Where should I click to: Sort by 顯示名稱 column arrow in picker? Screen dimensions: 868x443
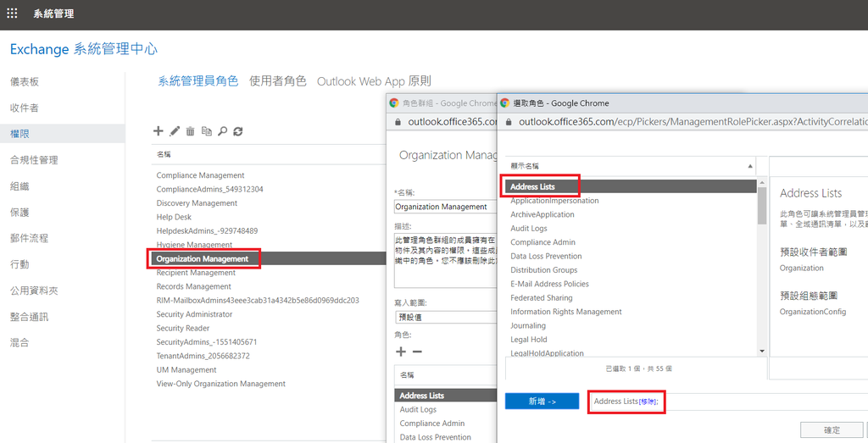[750, 166]
